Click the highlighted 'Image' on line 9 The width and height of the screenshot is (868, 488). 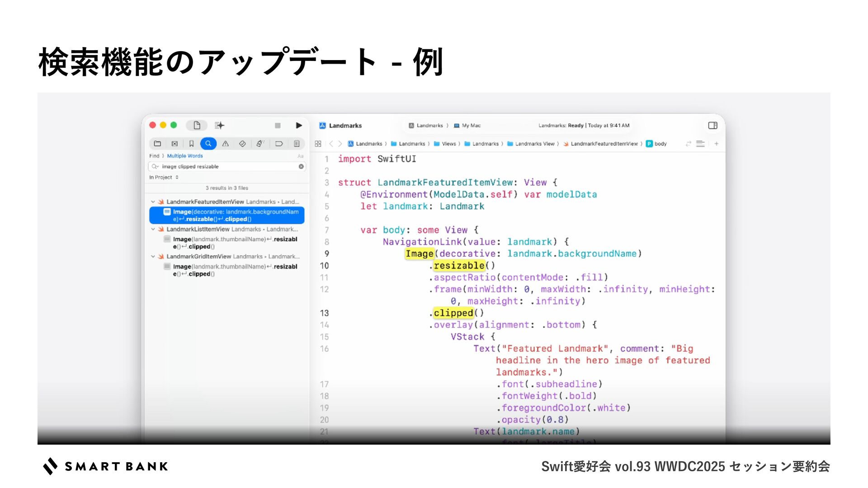420,253
